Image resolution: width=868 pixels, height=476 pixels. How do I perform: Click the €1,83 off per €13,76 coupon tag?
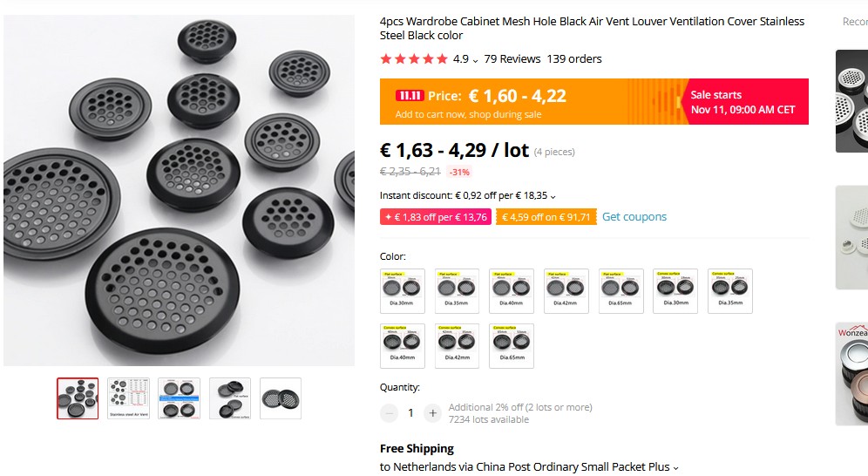tap(436, 217)
